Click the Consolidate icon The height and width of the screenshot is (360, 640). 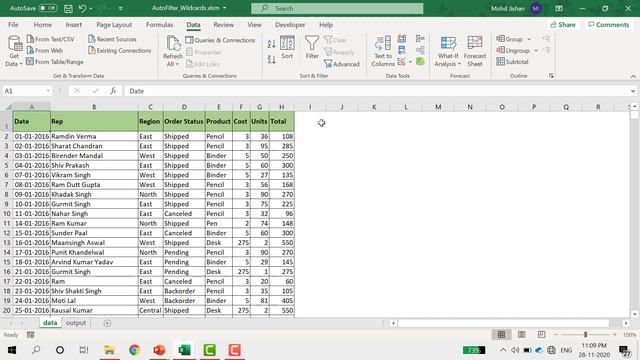(x=420, y=39)
